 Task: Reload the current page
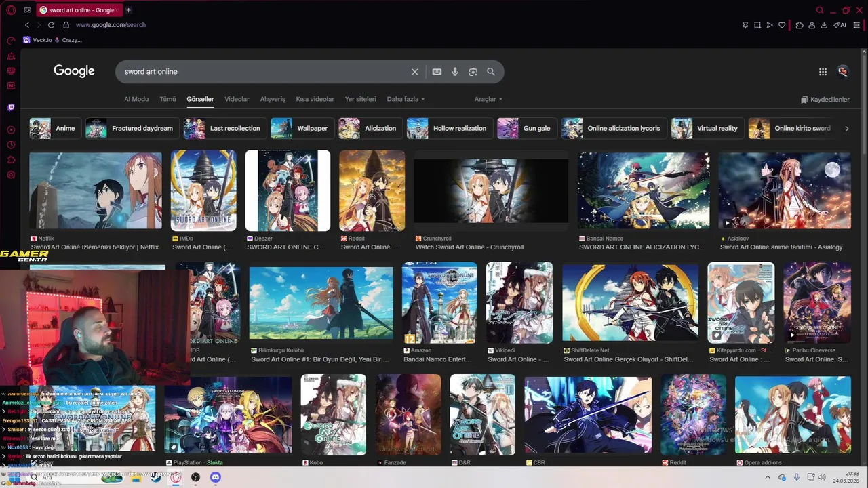pos(51,25)
